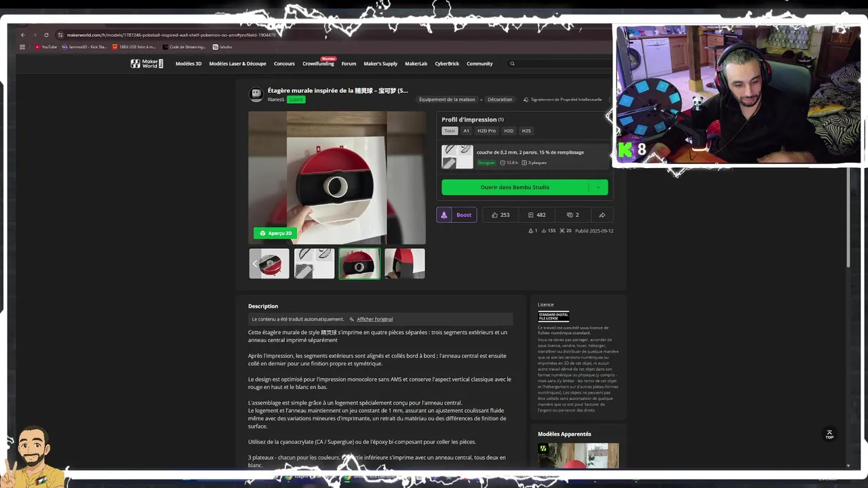Go back with the browser back arrow
This screenshot has height=488, width=868.
[22, 35]
